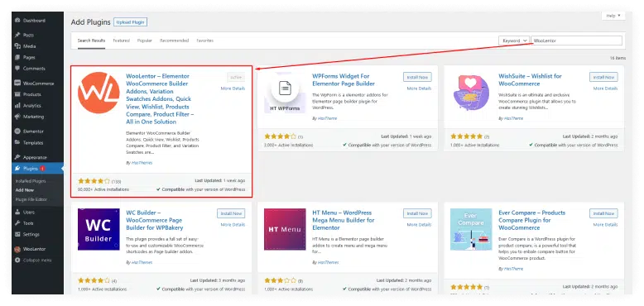Click the Templates folder icon
Viewport: 644px width, 306px height.
pyautogui.click(x=17, y=143)
